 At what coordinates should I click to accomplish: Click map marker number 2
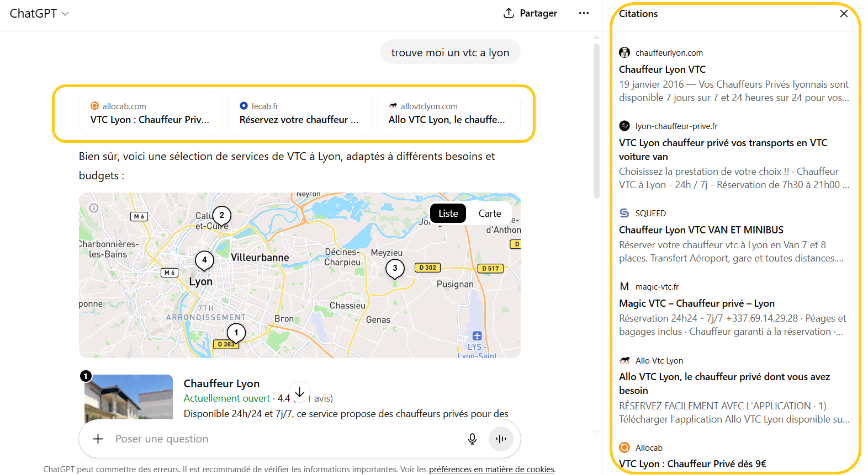222,216
